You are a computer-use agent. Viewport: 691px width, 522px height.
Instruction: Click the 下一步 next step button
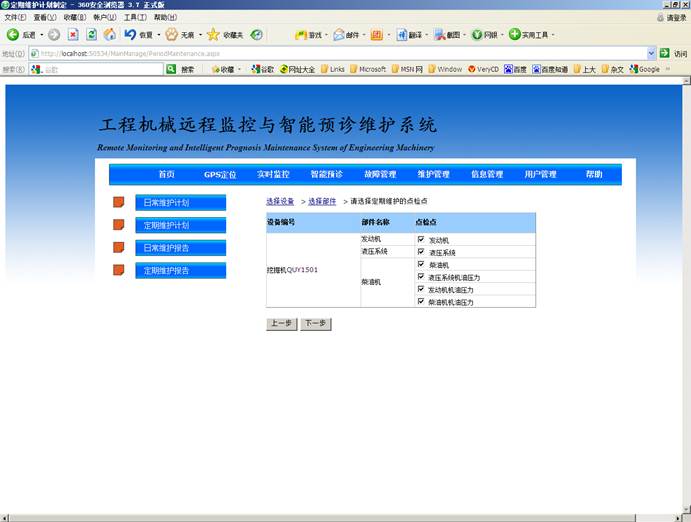coord(315,324)
